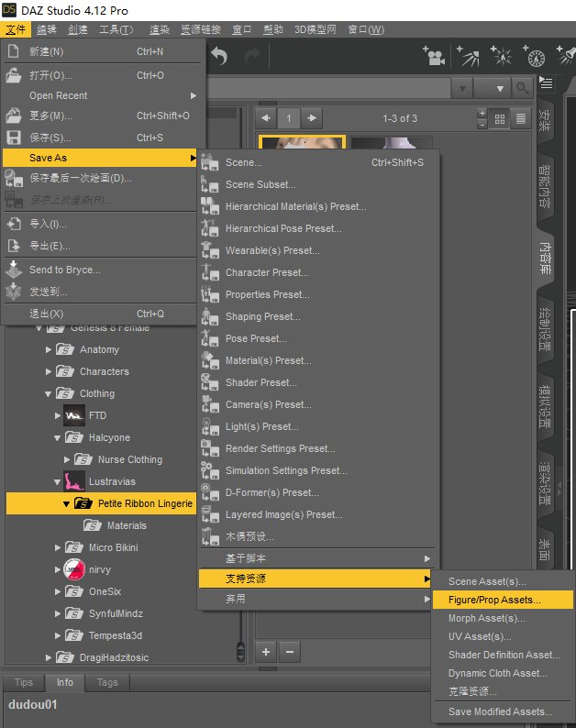Click the FTD vendor logo icon
Screen dimensions: 576x728
(x=74, y=415)
